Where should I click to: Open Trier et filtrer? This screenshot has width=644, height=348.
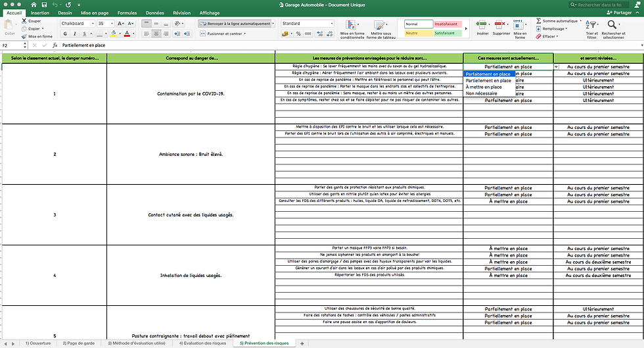pyautogui.click(x=592, y=29)
